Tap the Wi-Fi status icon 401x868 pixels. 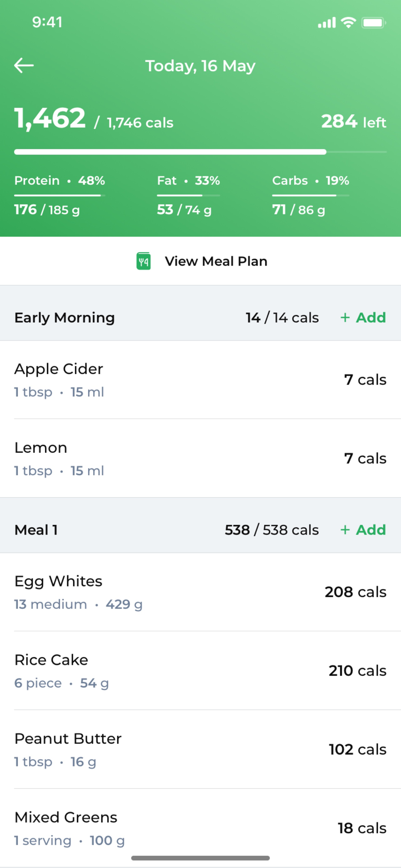point(348,23)
